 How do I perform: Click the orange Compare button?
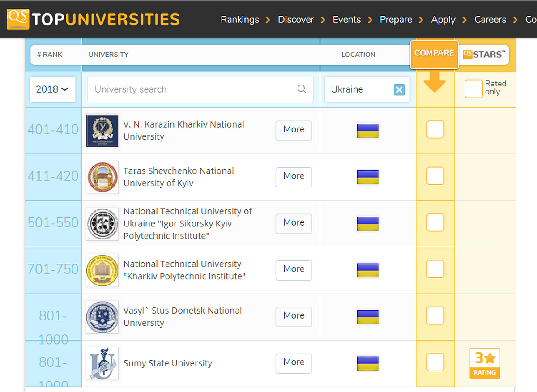pyautogui.click(x=435, y=55)
